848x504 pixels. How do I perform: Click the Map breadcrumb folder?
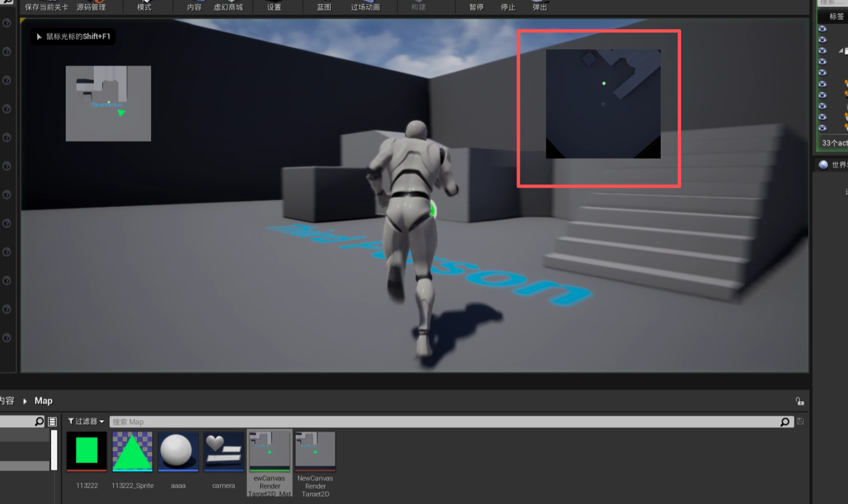(x=43, y=401)
